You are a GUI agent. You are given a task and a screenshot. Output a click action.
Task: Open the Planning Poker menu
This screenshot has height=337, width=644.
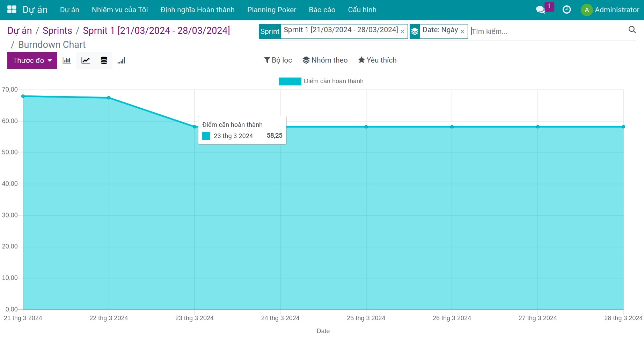272,10
